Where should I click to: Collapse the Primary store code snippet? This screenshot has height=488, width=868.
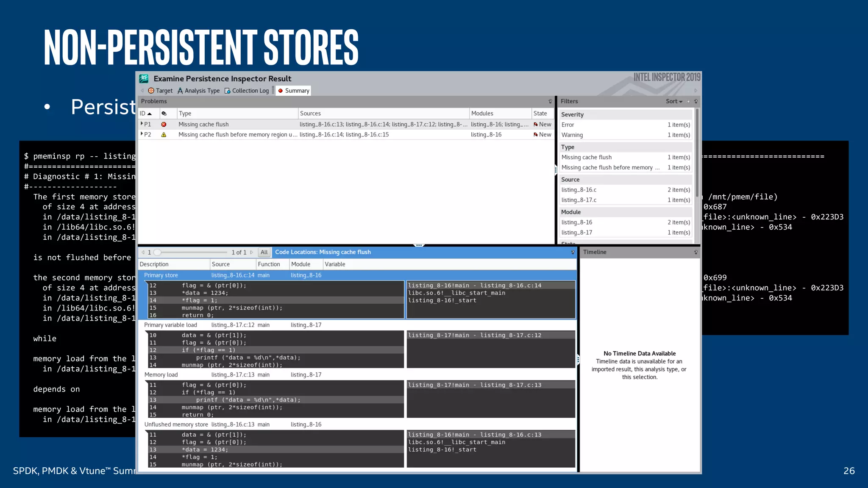coord(147,283)
